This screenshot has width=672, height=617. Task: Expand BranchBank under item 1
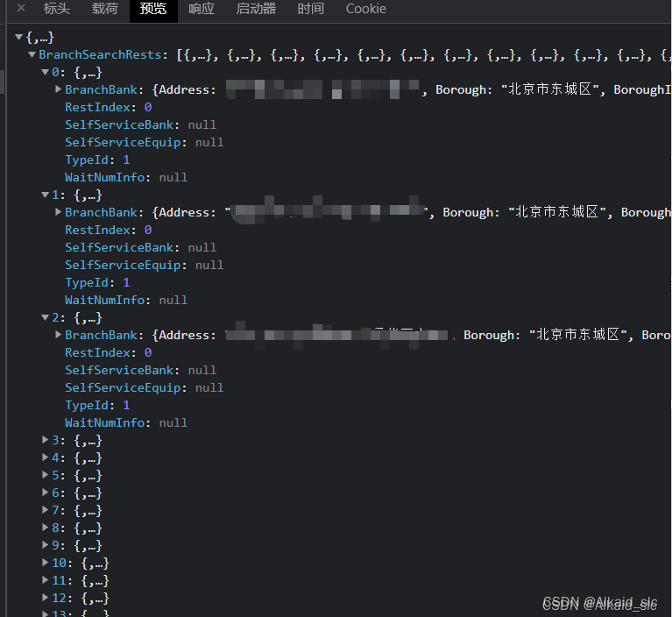(59, 212)
